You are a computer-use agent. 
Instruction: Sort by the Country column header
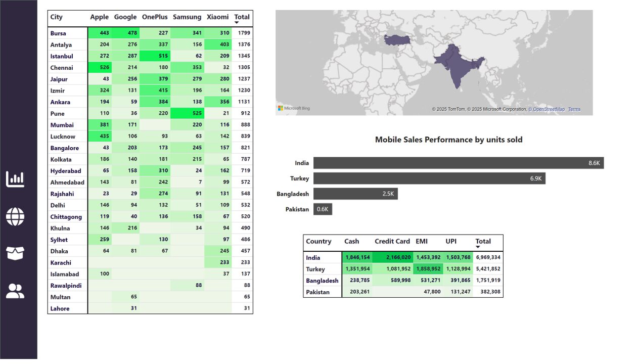319,242
